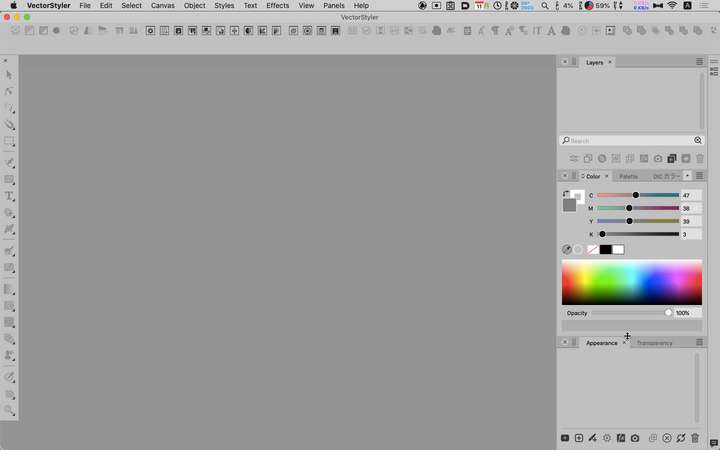Activate the white stroke color box
This screenshot has height=450, width=720.
pos(579,195)
